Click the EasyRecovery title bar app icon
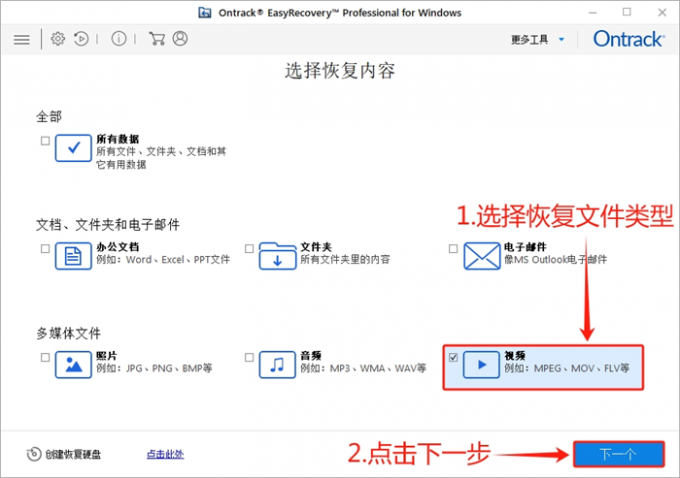680x478 pixels. click(205, 13)
